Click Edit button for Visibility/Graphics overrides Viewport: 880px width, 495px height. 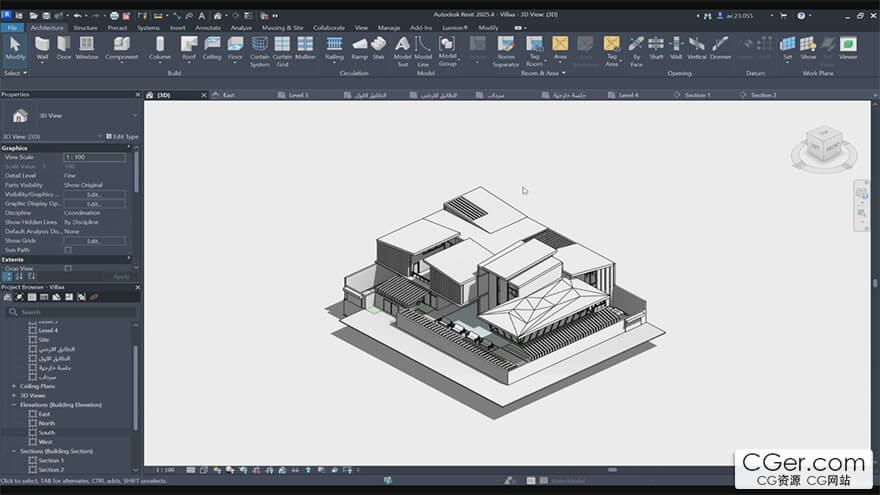94,194
